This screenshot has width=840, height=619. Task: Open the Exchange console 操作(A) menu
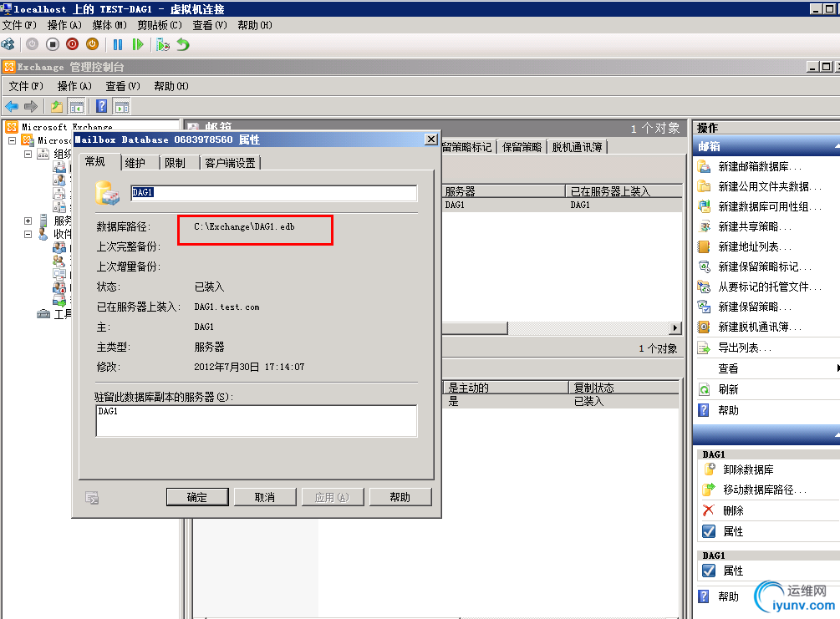[x=74, y=86]
